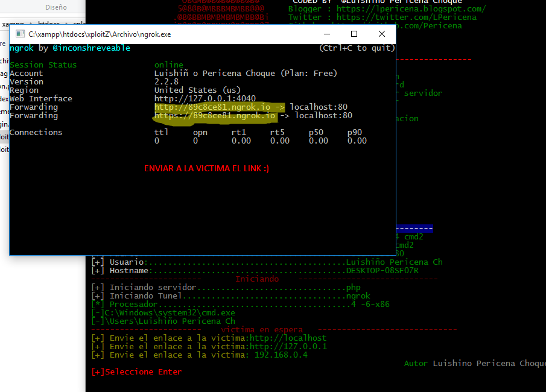Click xampp in the breadcrumb path
The image size is (546, 392).
13,24
